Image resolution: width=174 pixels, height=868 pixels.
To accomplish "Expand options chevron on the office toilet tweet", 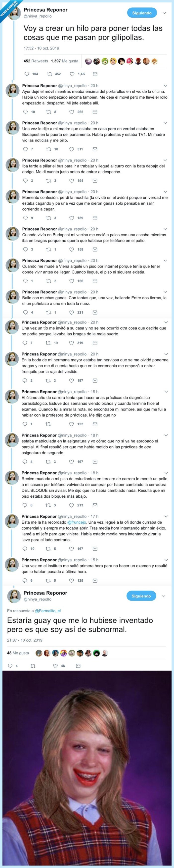I will (165, 86).
